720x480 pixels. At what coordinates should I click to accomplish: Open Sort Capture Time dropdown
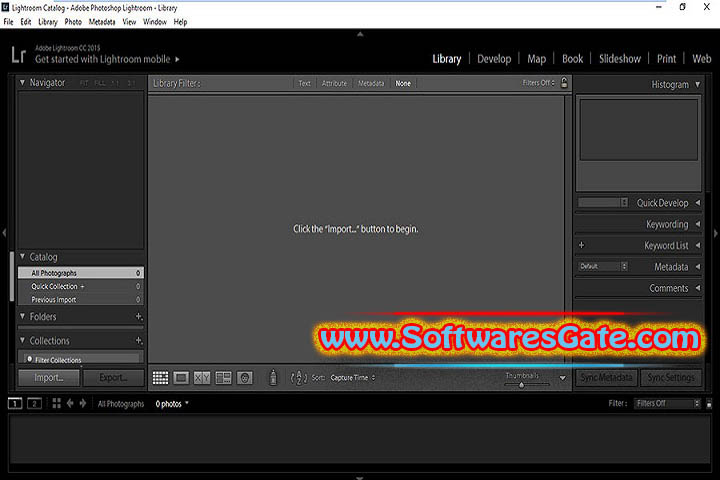(353, 378)
